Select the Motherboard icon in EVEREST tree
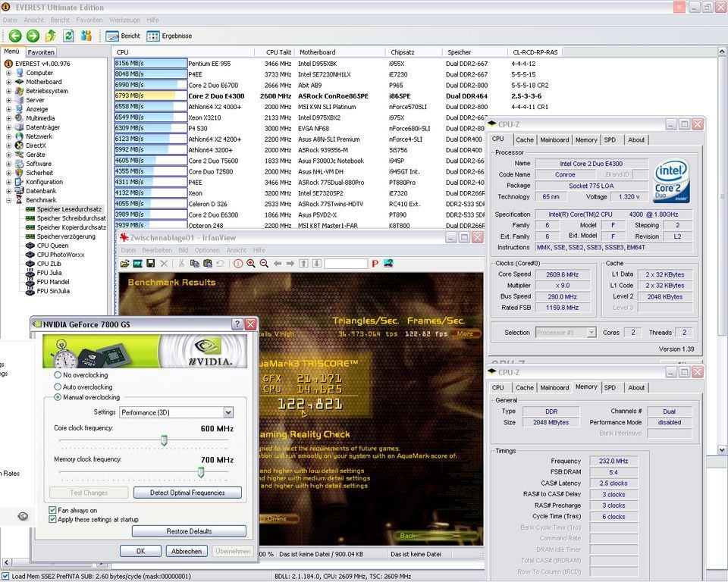The image size is (728, 582). 20,82
